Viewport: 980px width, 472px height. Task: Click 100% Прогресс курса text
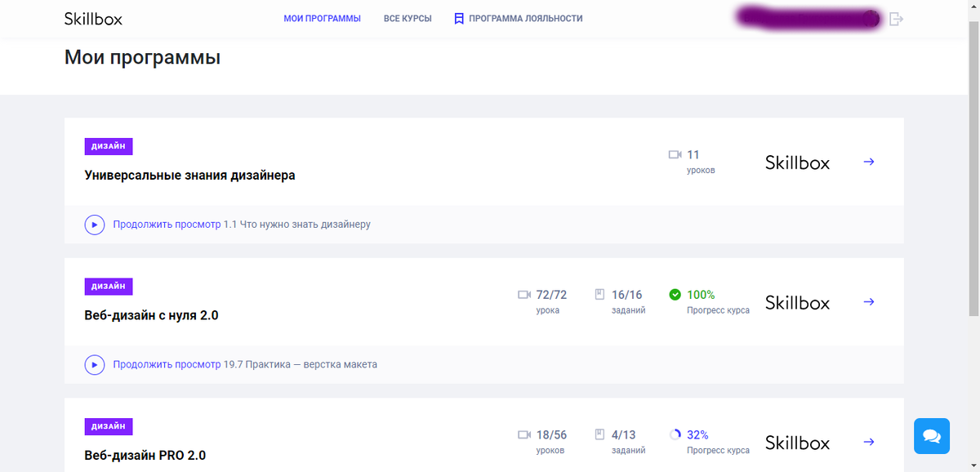[x=718, y=302]
